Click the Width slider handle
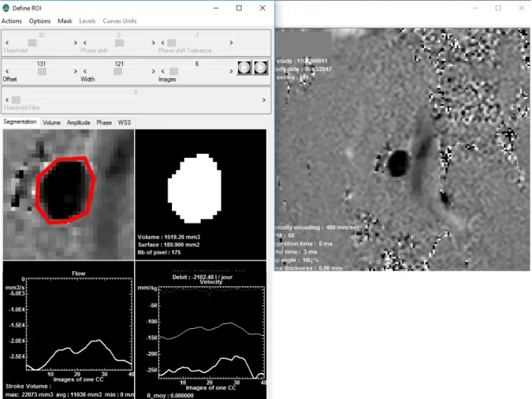The width and height of the screenshot is (532, 399). [117, 71]
